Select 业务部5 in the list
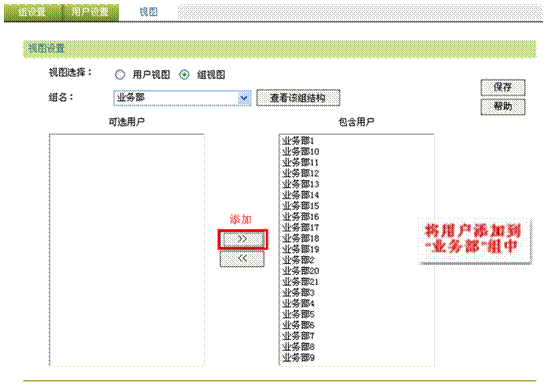The height and width of the screenshot is (387, 547). [x=298, y=314]
